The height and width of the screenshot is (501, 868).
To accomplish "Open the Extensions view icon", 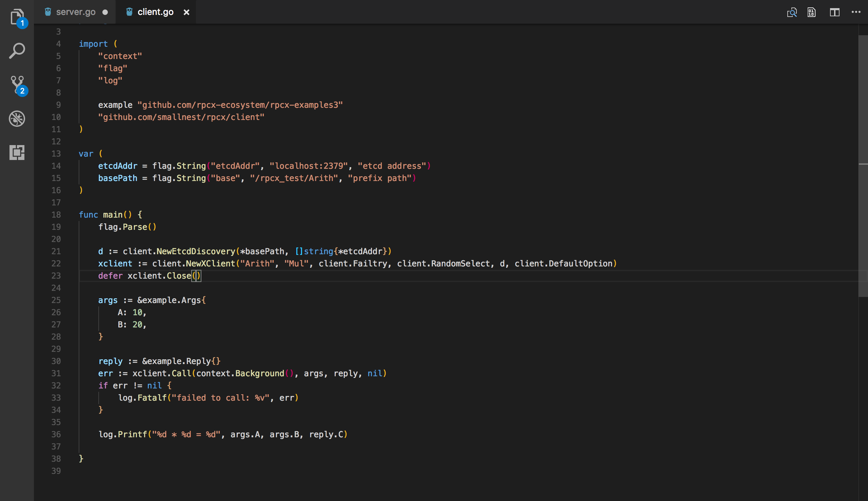I will click(17, 152).
